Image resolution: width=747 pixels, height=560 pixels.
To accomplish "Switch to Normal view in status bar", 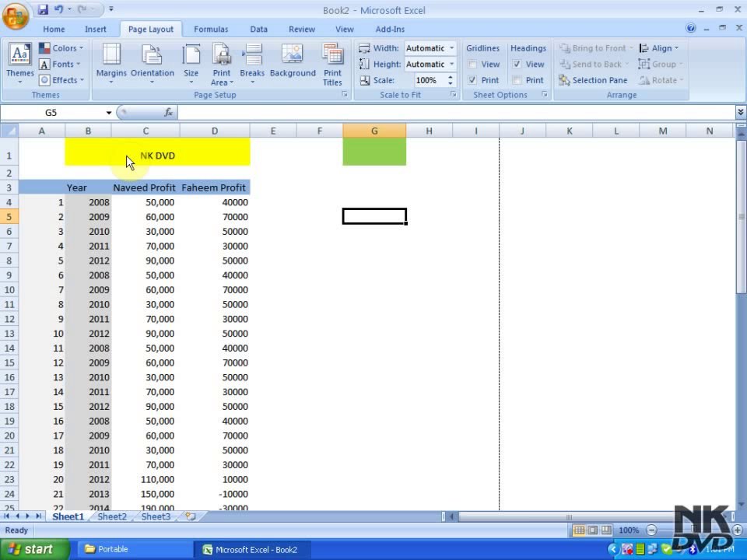I will 579,530.
